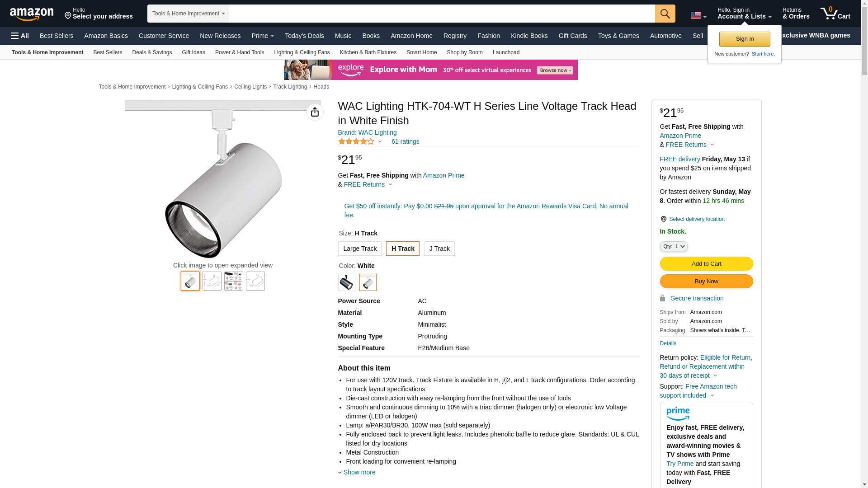Expand Show more product details
The image size is (868, 488).
(359, 472)
